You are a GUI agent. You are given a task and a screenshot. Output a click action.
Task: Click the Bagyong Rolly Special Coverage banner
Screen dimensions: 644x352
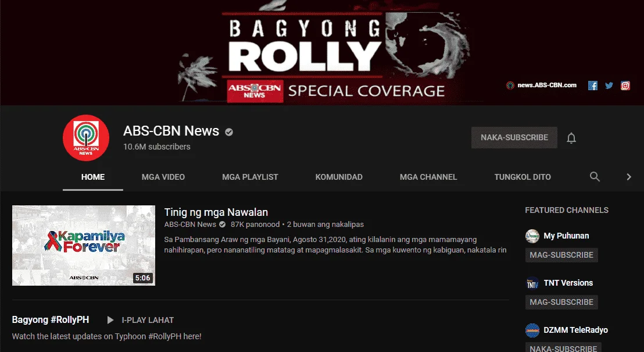(322, 52)
